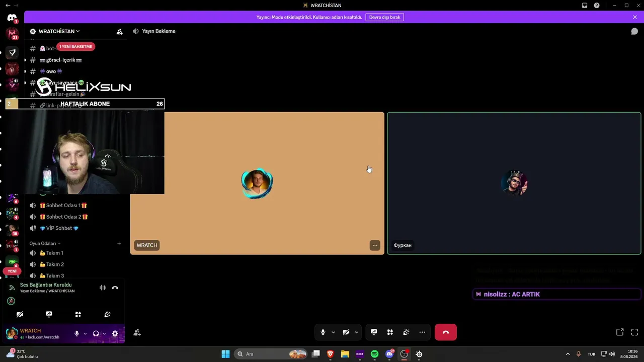
Task: Open camera device options in call bar
Action: pos(356,332)
